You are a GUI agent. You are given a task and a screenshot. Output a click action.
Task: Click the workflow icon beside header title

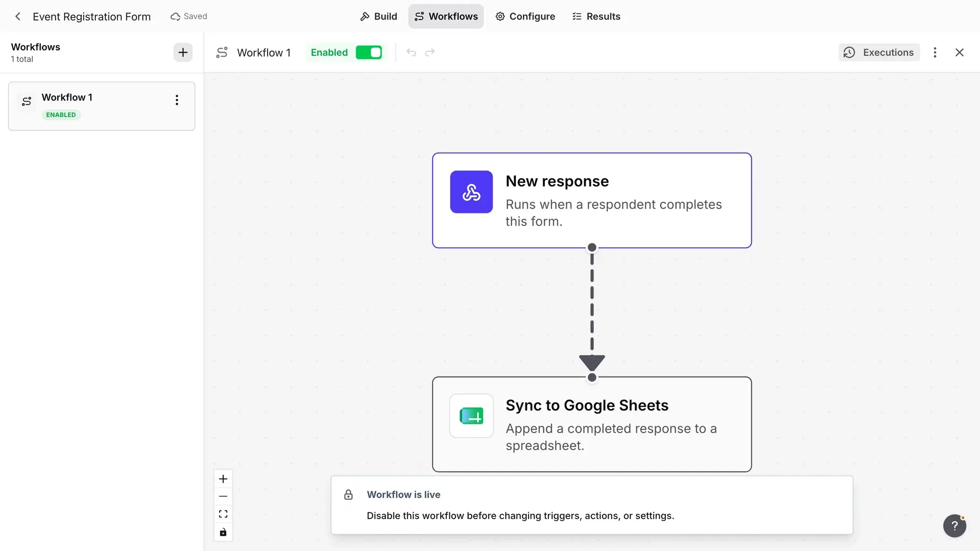222,52
